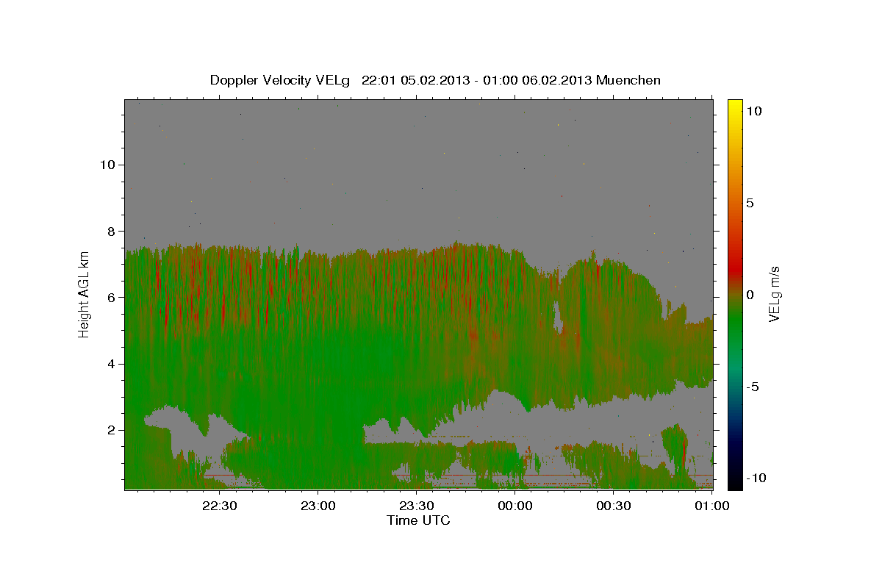Click the 01:00 time tick label
Image resolution: width=882 pixels, height=588 pixels.
point(712,506)
